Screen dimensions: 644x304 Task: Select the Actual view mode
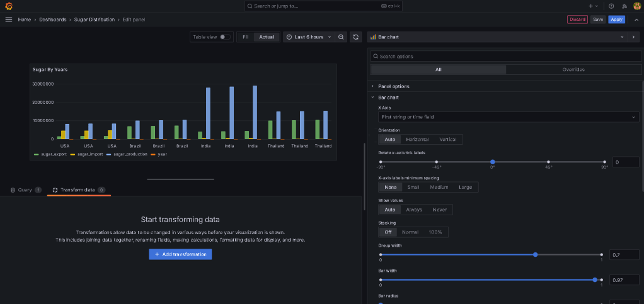(267, 37)
